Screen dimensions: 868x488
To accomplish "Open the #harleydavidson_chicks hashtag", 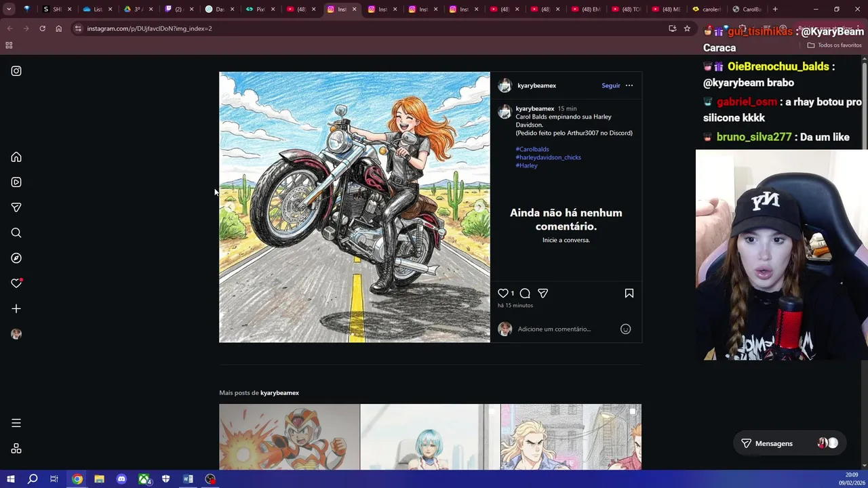I will click(x=548, y=157).
